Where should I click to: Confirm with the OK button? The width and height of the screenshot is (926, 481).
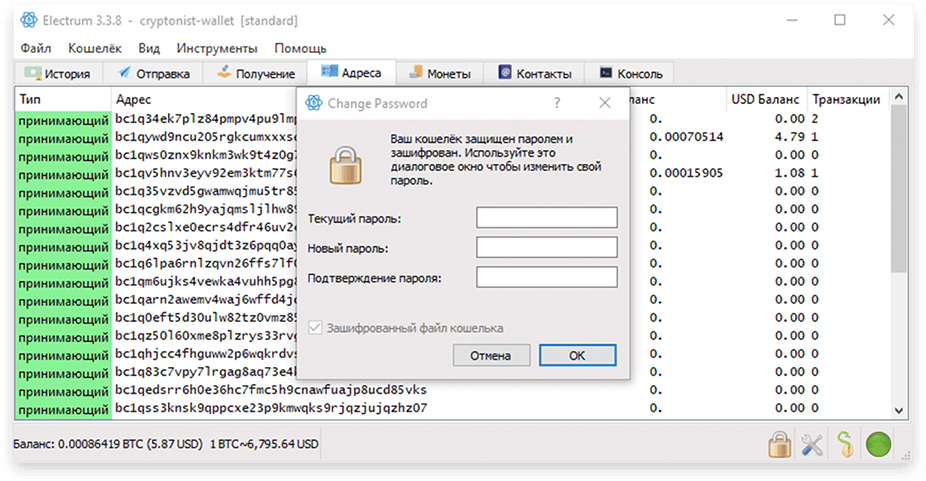click(577, 356)
